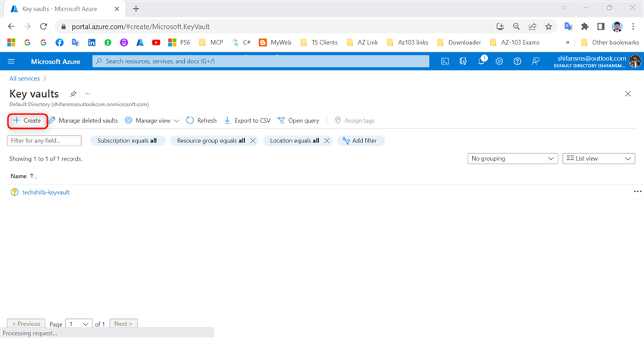Toggle the browser side panel
The height and width of the screenshot is (338, 644).
tap(601, 27)
